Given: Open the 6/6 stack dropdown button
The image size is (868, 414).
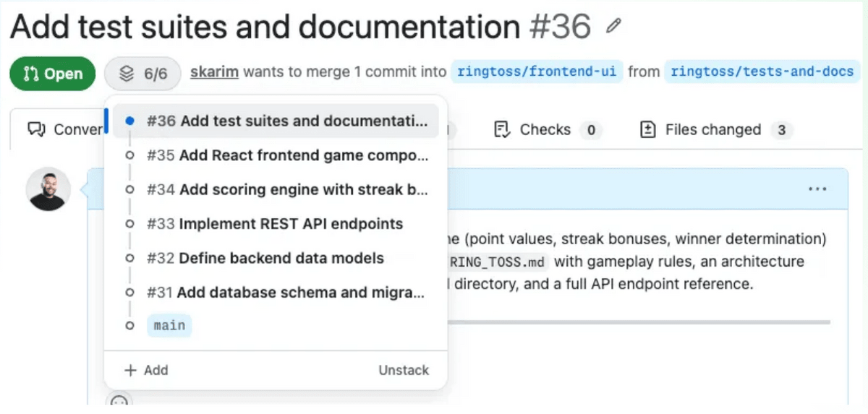Looking at the screenshot, I should pos(142,73).
